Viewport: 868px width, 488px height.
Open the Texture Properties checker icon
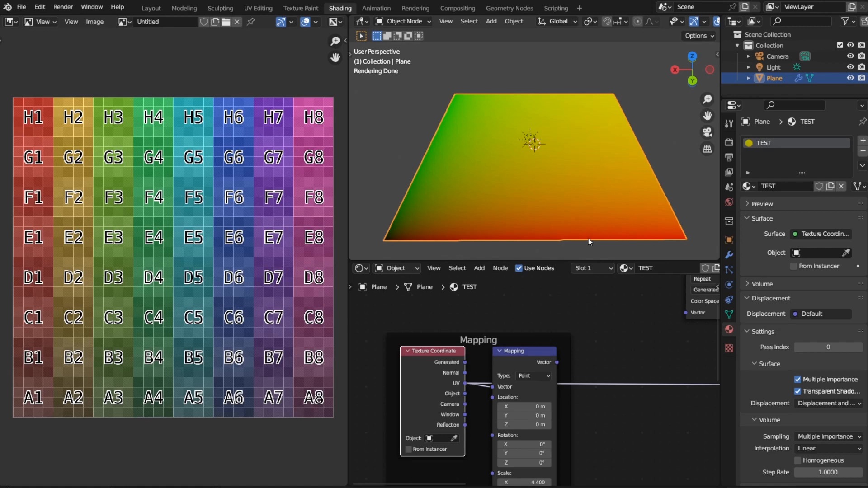[729, 348]
